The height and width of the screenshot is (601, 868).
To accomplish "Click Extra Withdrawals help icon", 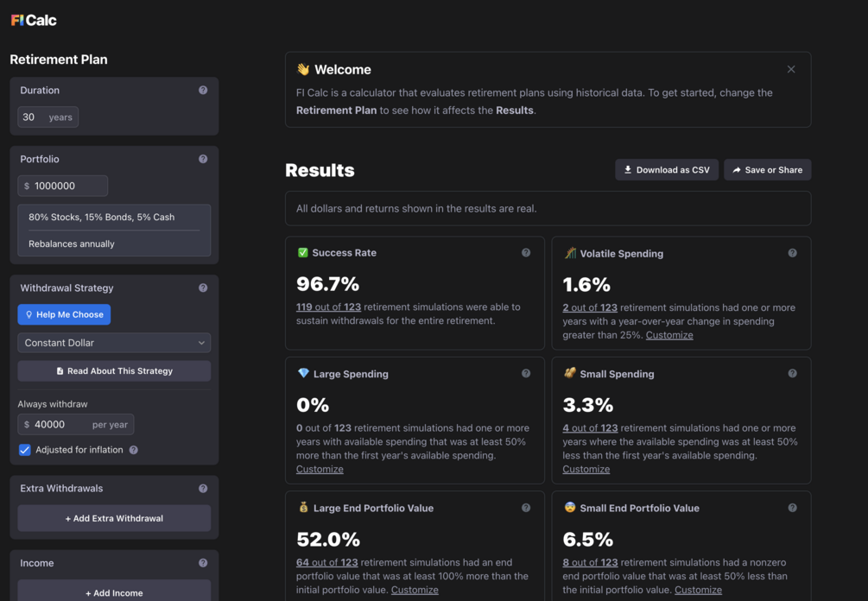I will pos(203,488).
